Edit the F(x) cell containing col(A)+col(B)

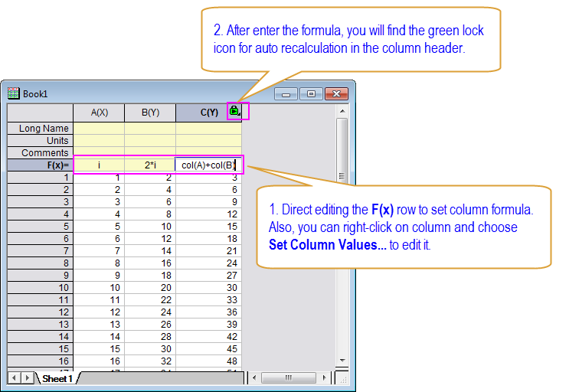pyautogui.click(x=208, y=165)
